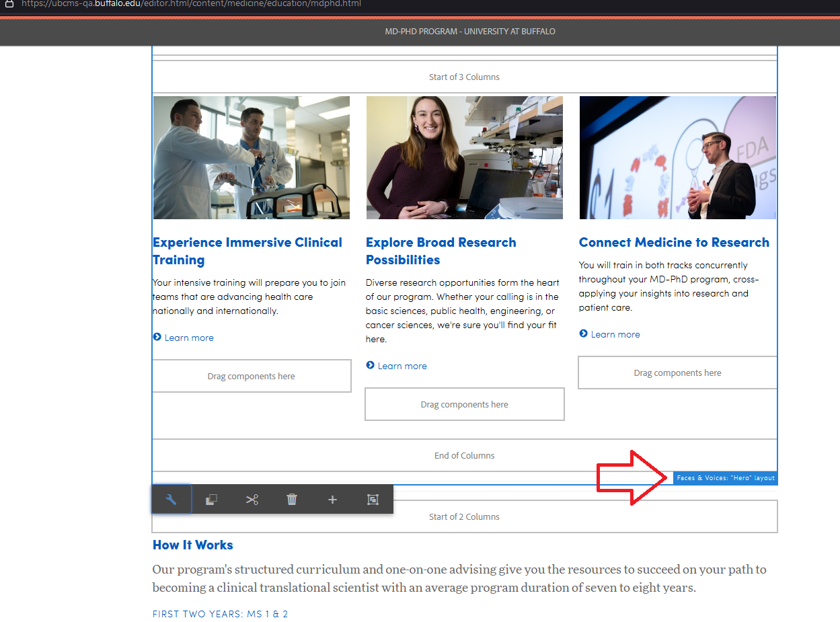
Task: Cut the component using scissors icon
Action: [252, 500]
